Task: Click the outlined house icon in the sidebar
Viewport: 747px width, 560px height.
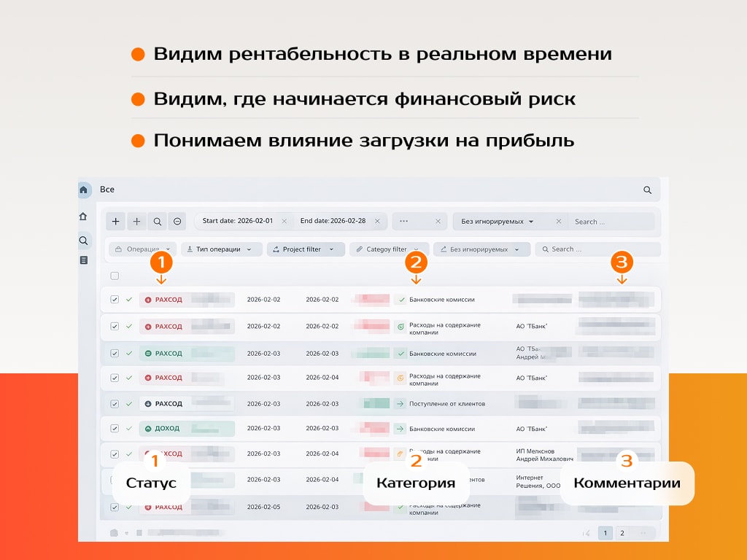Action: pos(83,216)
